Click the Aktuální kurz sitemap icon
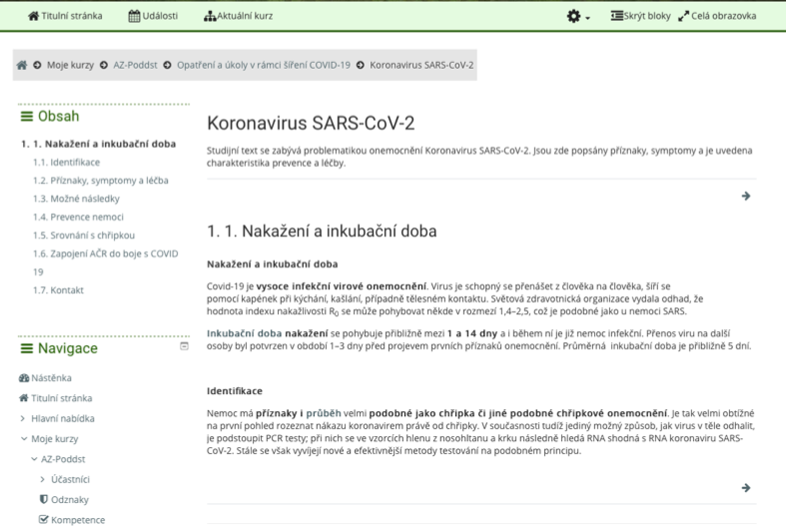 point(210,16)
